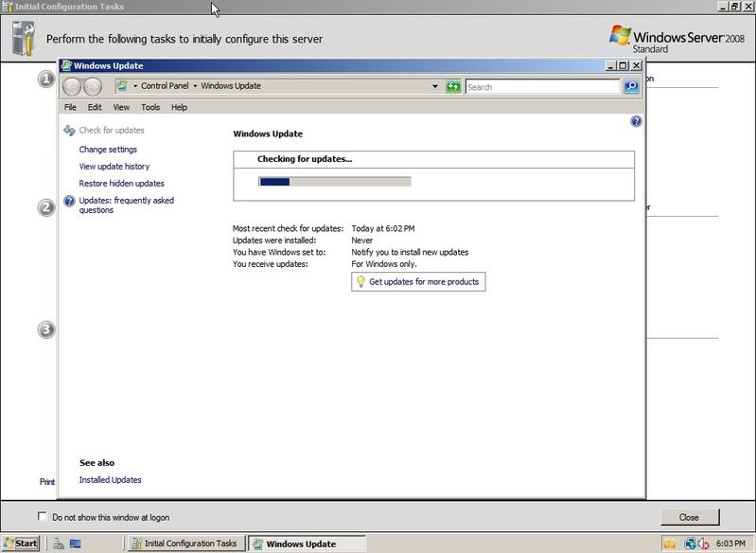
Task: Click the 'Checking for updates...' status text
Action: [305, 159]
